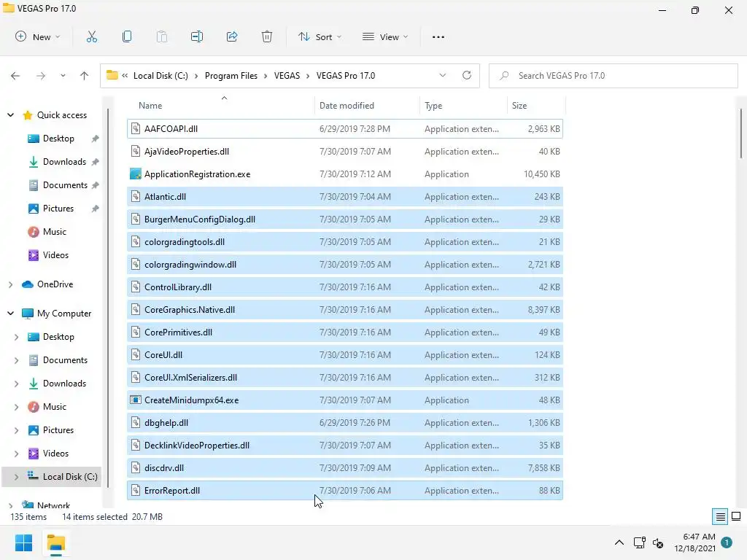Sort by Date modified column
Viewport: 747px width, 560px height.
[367, 105]
